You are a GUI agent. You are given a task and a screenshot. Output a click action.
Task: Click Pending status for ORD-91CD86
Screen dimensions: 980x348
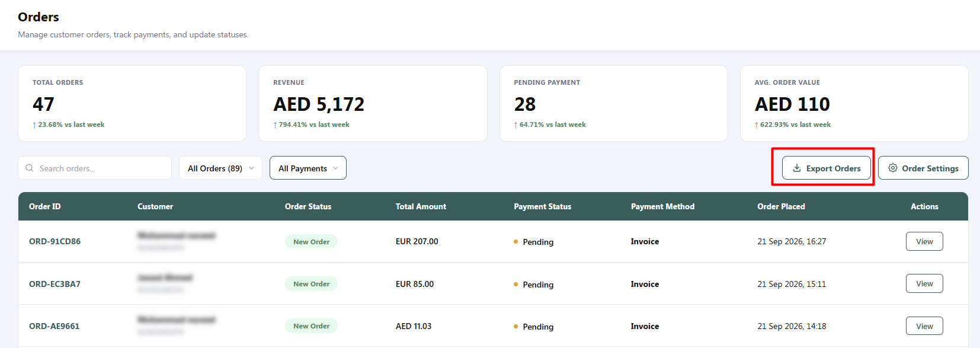[534, 242]
